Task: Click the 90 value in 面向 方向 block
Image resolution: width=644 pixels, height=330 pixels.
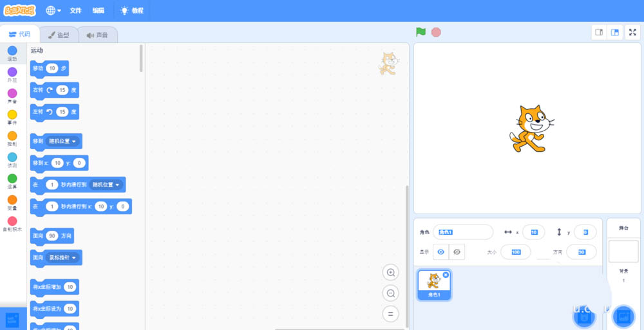Action: click(x=52, y=236)
